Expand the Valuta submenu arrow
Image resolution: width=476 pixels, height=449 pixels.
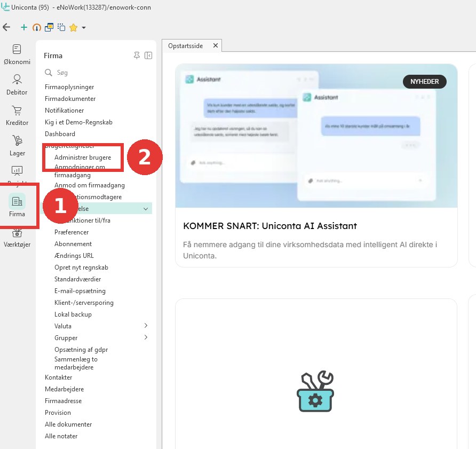(x=146, y=326)
